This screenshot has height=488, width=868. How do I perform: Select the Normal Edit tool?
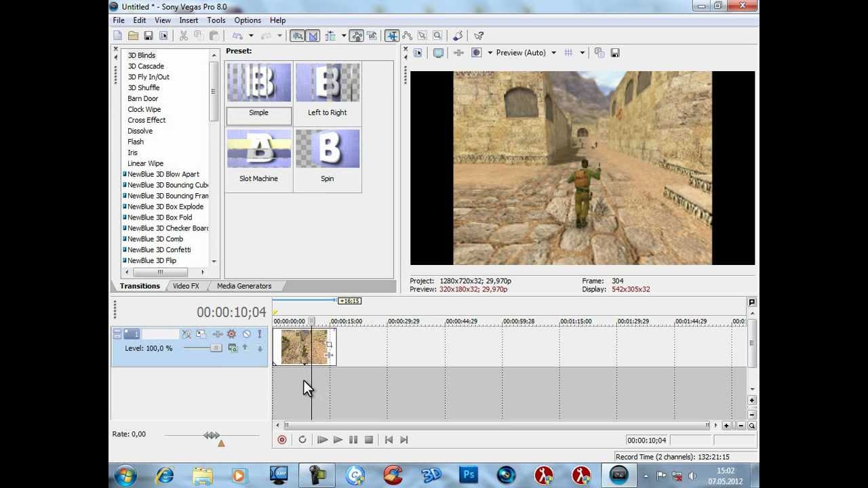pos(392,36)
